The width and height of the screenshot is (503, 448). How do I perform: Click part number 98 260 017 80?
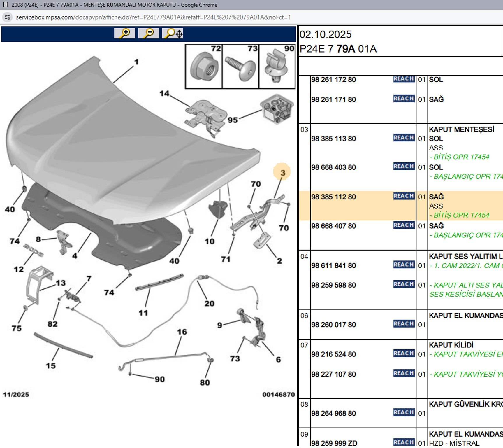tap(333, 325)
